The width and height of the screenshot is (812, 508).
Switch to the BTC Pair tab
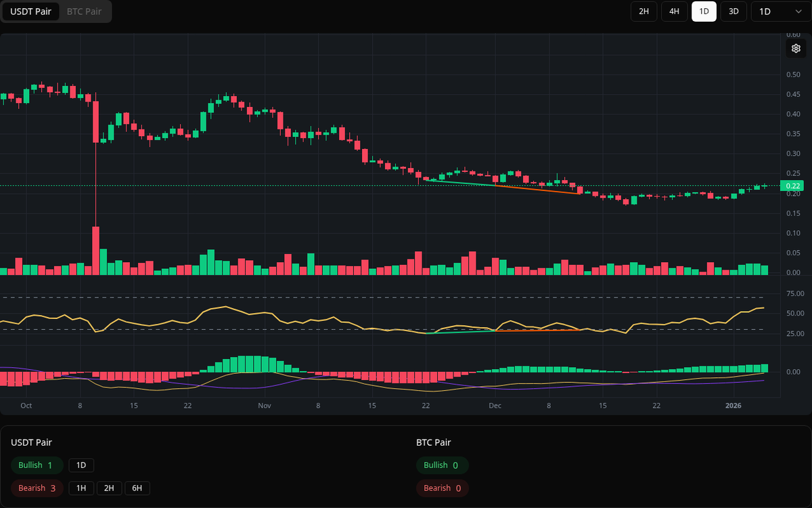click(83, 12)
